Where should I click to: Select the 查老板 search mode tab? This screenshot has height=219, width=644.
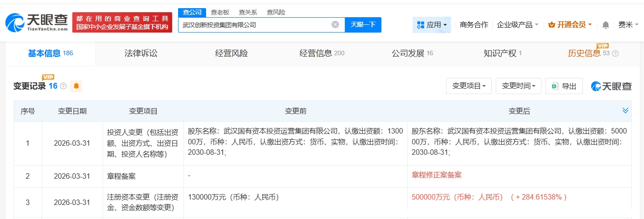pyautogui.click(x=220, y=12)
